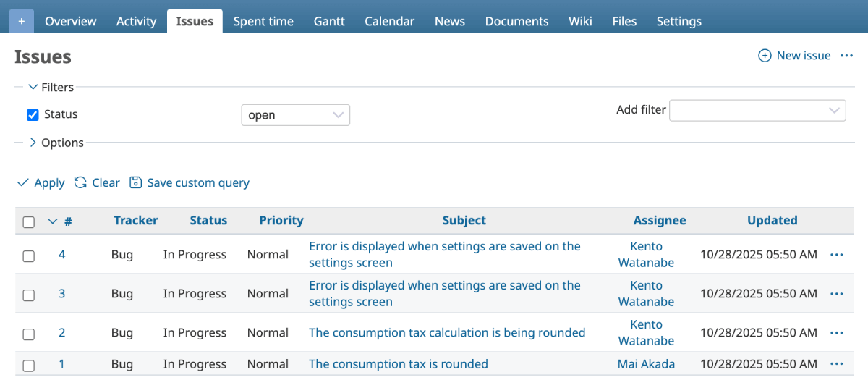Click the plus icon before Overview tab
This screenshot has width=868, height=380.
pyautogui.click(x=21, y=21)
